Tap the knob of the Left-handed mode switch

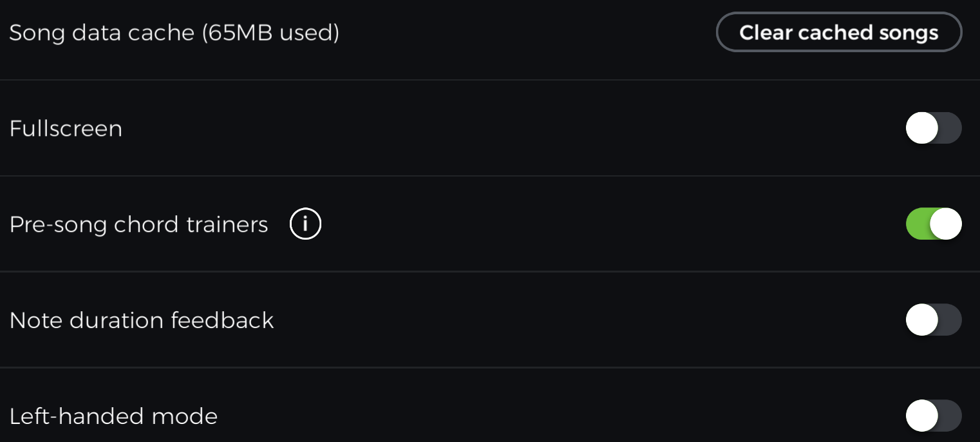click(922, 416)
